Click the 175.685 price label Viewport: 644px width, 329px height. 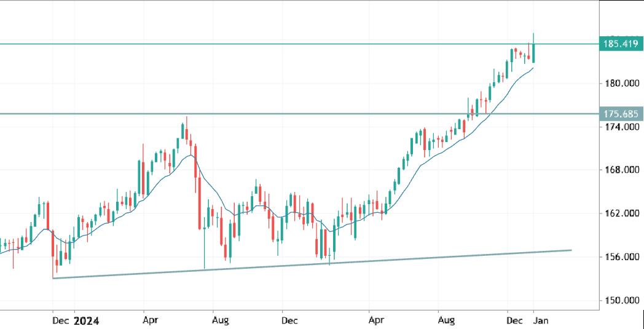tap(621, 114)
